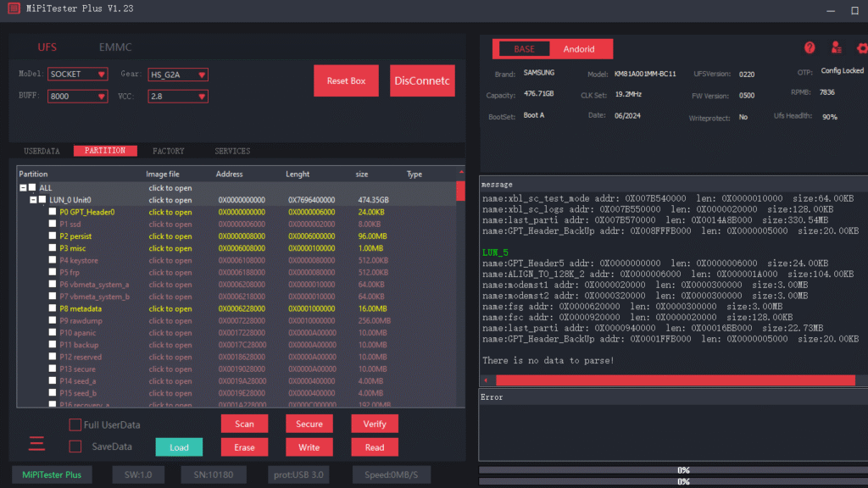Open the FACTORY tab
The image size is (868, 488).
pyautogui.click(x=169, y=151)
